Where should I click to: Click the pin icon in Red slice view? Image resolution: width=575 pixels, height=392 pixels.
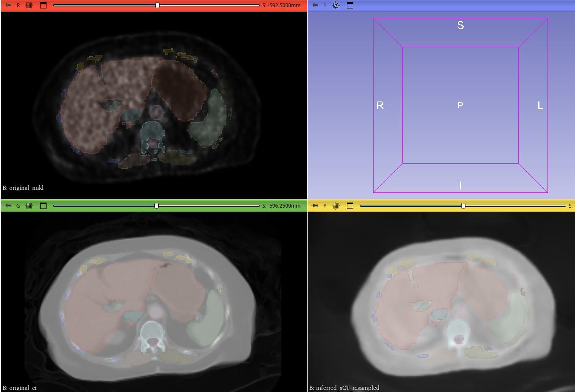click(x=8, y=5)
